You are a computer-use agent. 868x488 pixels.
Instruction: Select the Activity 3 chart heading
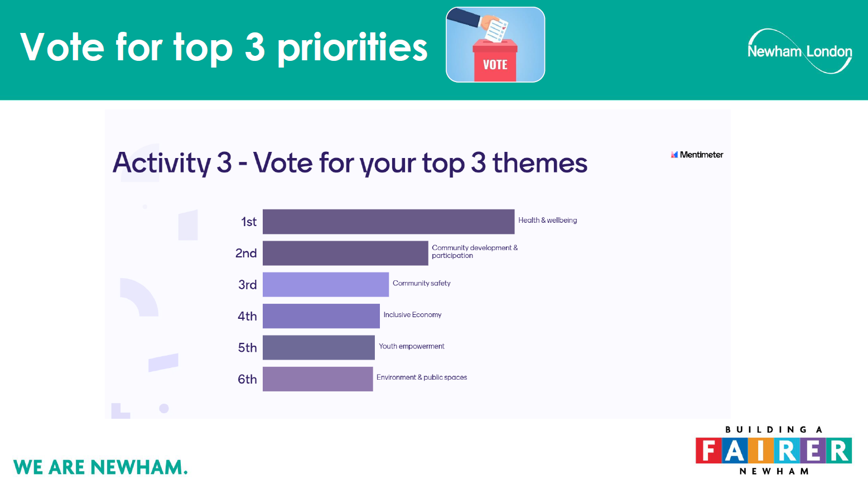[350, 163]
